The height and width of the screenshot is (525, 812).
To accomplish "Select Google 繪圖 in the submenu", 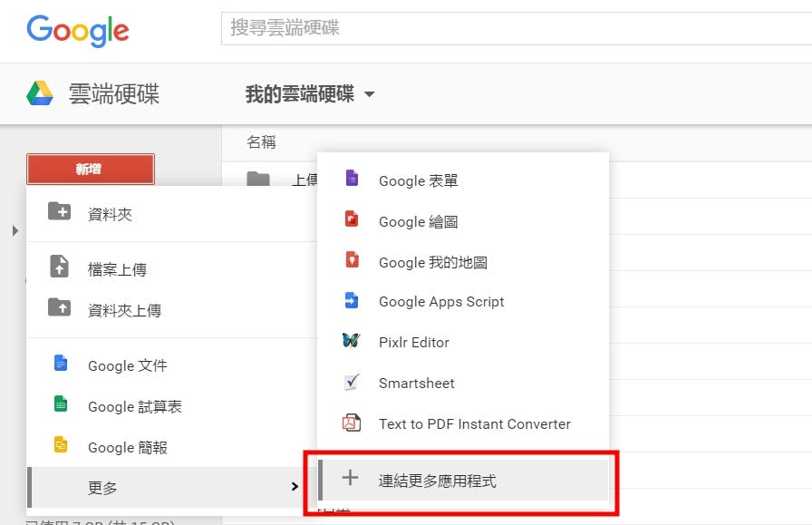I will (463, 222).
